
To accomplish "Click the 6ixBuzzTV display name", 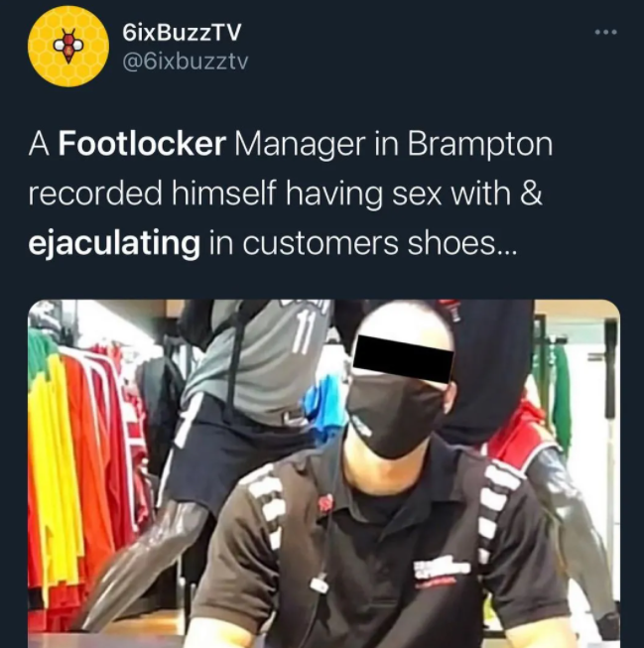I will coord(182,32).
